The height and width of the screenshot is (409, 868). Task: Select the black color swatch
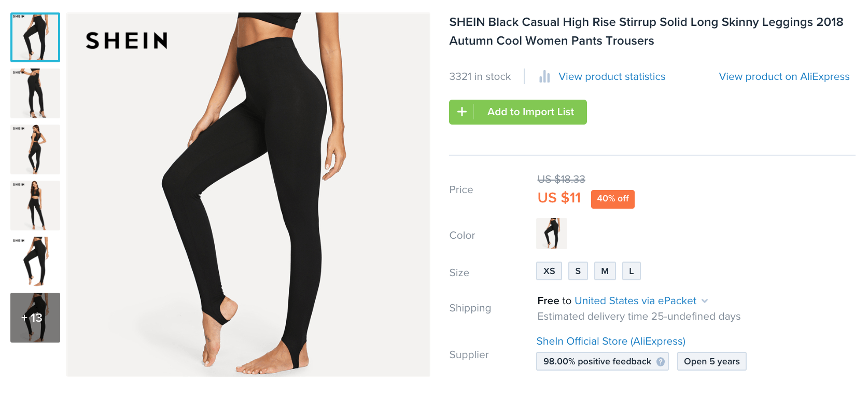coord(551,234)
